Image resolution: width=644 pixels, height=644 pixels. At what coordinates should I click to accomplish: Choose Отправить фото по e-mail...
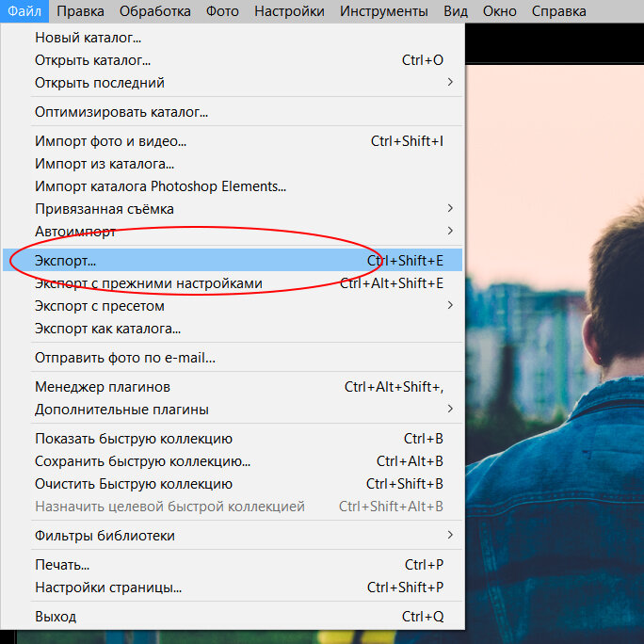pos(233,358)
